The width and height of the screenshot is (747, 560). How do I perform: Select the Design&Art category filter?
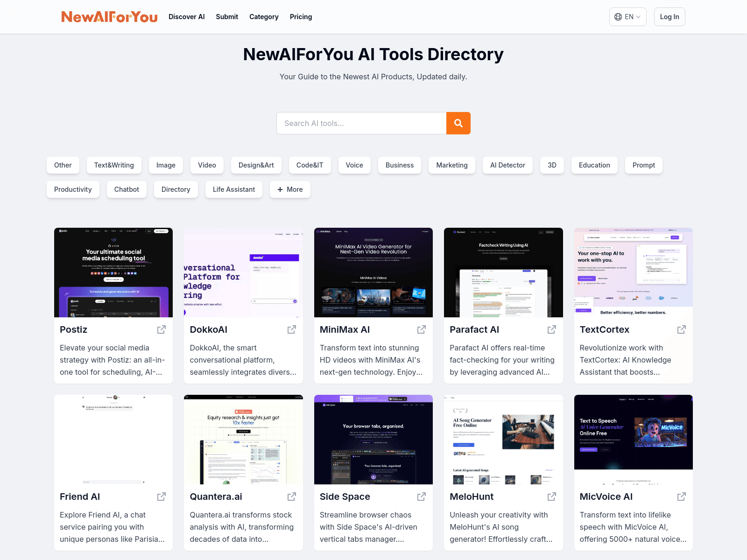[x=256, y=165]
